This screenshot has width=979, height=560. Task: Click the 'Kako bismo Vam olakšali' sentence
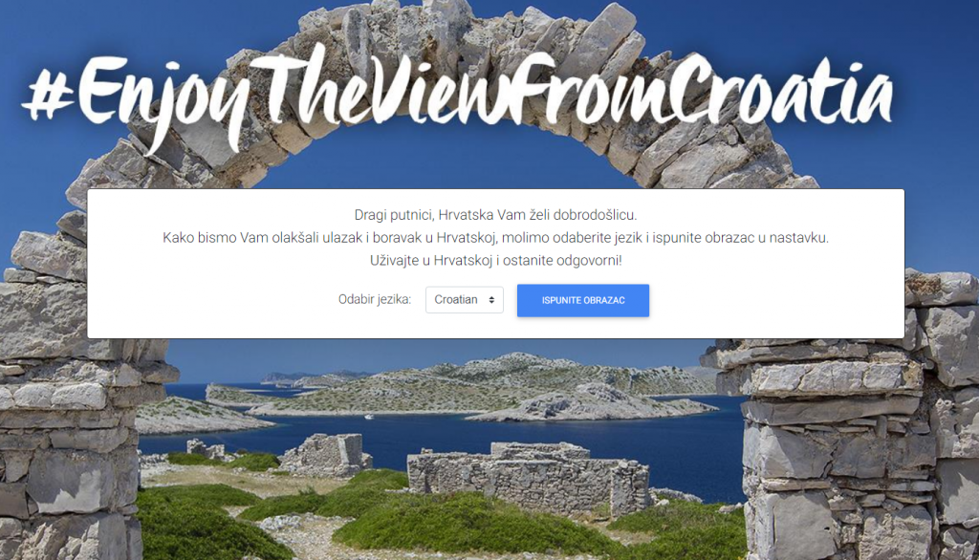[x=496, y=238]
